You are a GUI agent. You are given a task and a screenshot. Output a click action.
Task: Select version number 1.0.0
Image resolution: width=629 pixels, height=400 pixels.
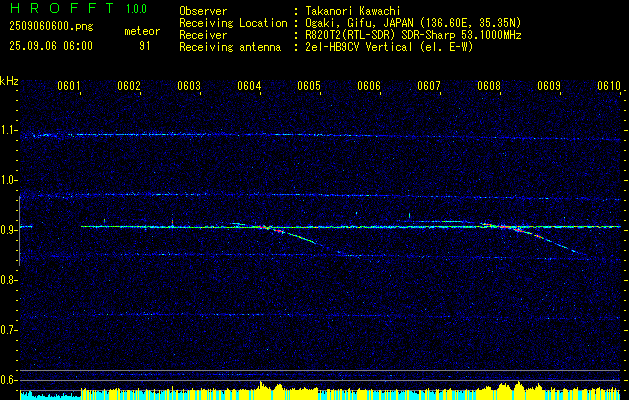[x=136, y=8]
